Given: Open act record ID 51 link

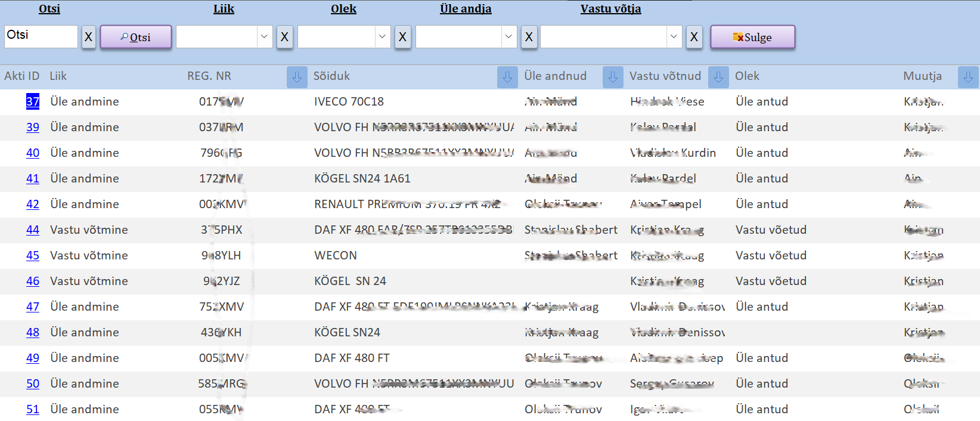Looking at the screenshot, I should point(33,409).
